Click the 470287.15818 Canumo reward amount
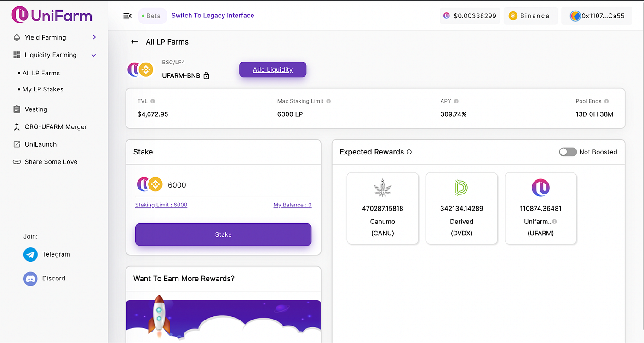644x343 pixels. click(383, 209)
